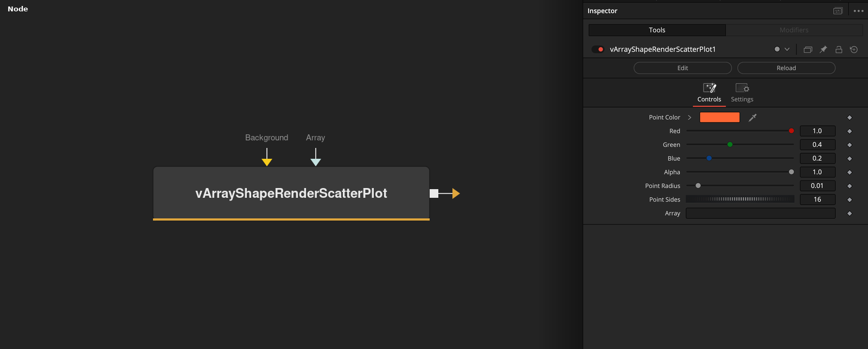Viewport: 868px width, 349px height.
Task: Reset the tool with the circular arrow icon
Action: pyautogui.click(x=854, y=49)
